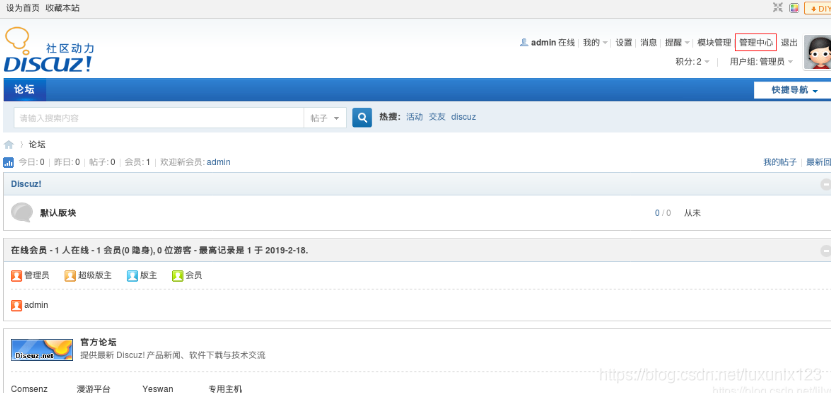Expand the 我的 dropdown menu

[595, 42]
